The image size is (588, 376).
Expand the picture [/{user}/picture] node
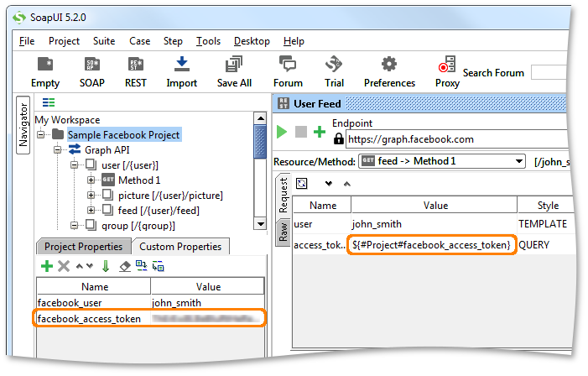tap(91, 195)
